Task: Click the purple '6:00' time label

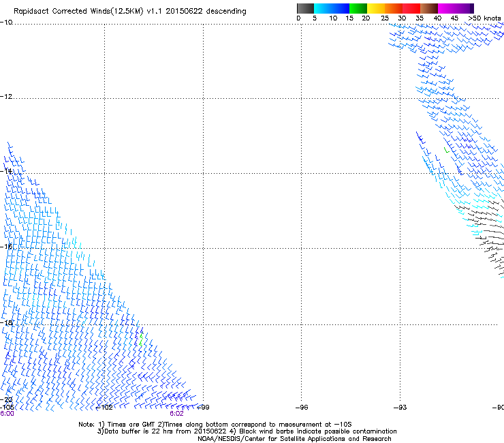Action: [7, 414]
